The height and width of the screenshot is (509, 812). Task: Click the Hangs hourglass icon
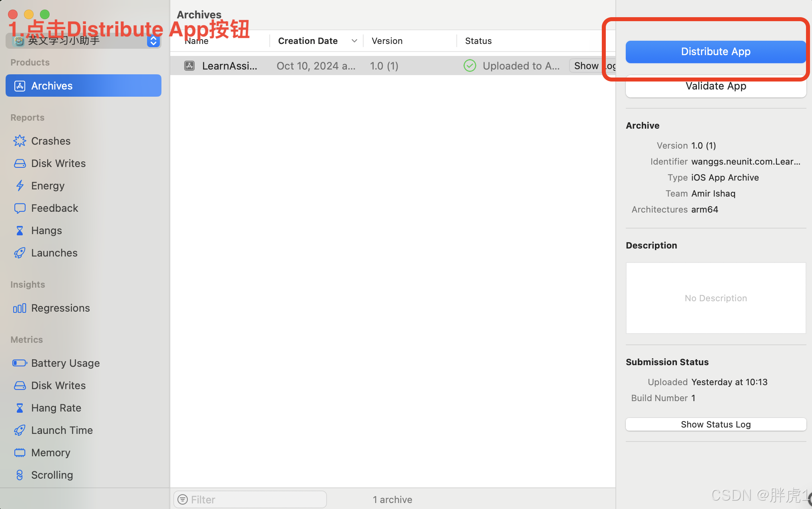(20, 231)
